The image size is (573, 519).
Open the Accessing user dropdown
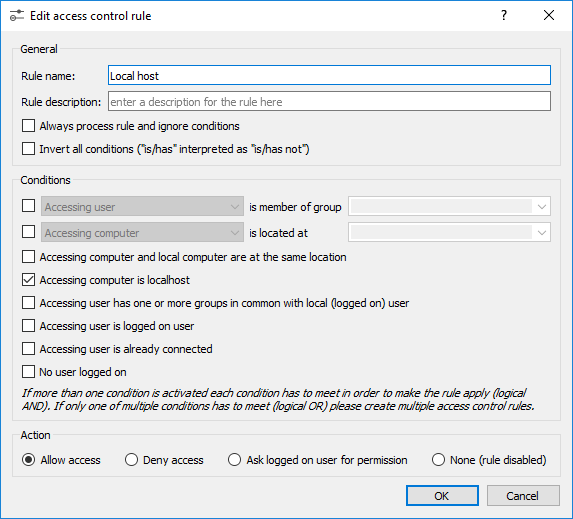tap(142, 207)
